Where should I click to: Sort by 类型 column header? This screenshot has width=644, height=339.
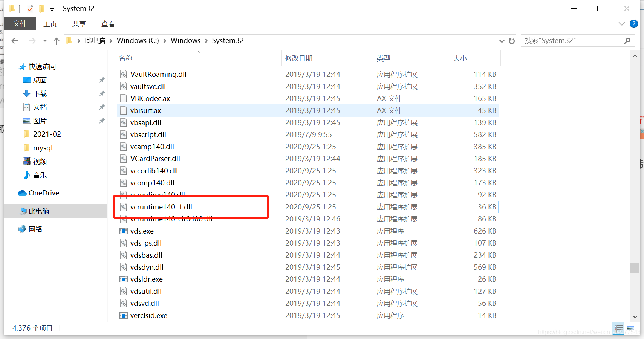click(x=384, y=58)
